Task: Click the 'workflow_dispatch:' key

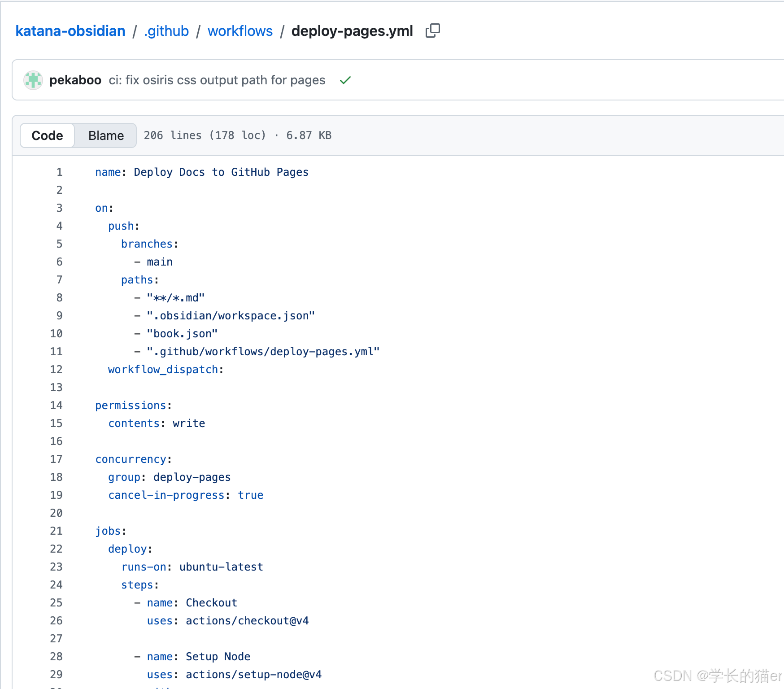Action: 166,370
